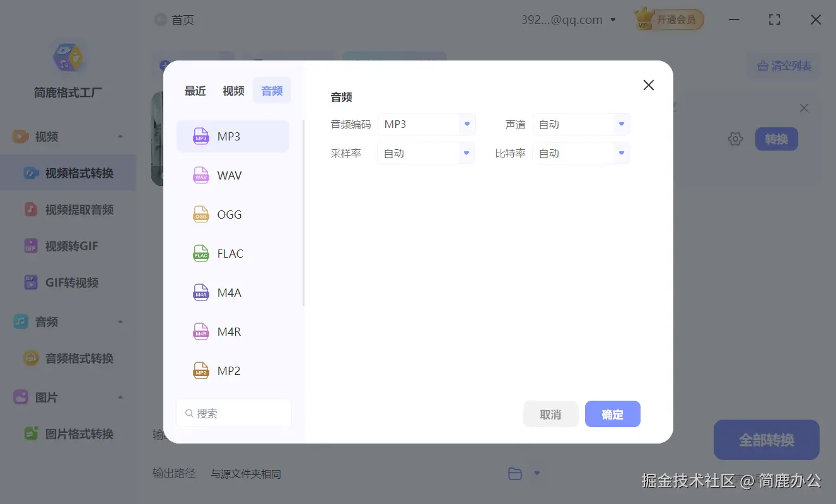Collapse the 视频 sidebar section
Viewport: 836px width, 504px height.
(x=120, y=137)
